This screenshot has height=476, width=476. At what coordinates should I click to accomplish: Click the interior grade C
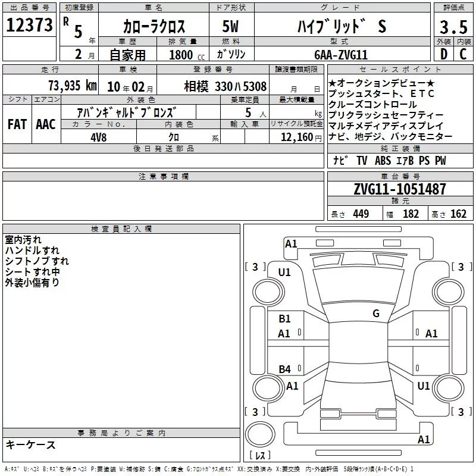coord(463,54)
